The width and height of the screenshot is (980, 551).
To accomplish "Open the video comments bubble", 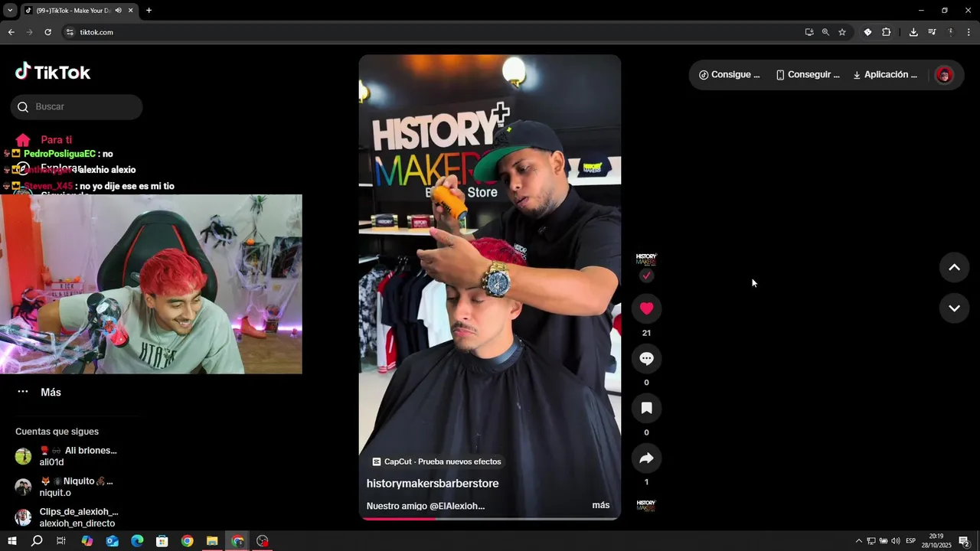I will (x=646, y=358).
